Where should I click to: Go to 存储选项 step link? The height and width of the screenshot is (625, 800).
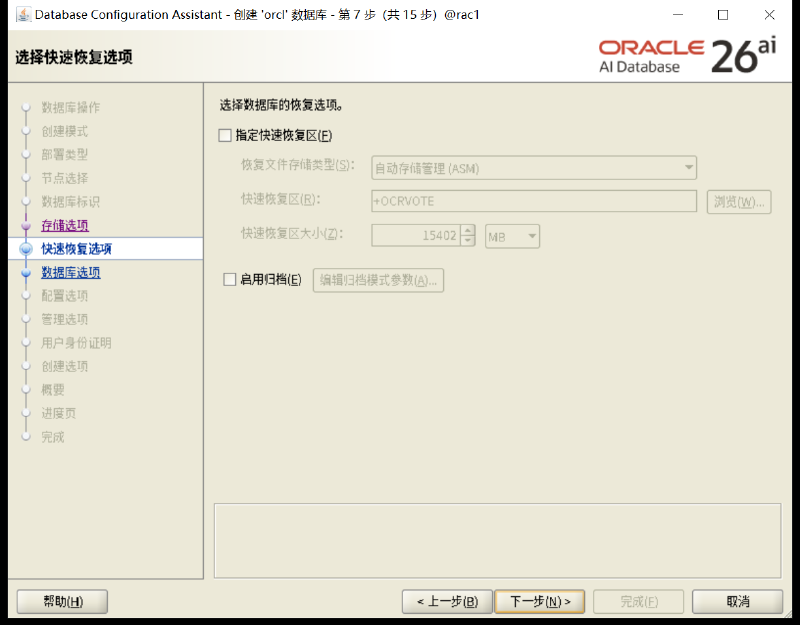click(65, 226)
